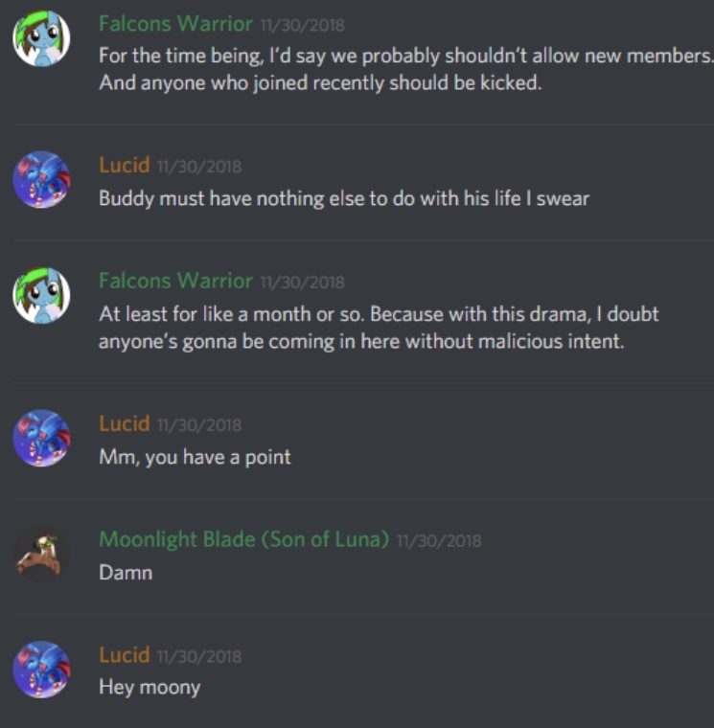Click Falcons Warrior username above 'At least for like a month'
The width and height of the screenshot is (714, 728).
click(x=175, y=281)
